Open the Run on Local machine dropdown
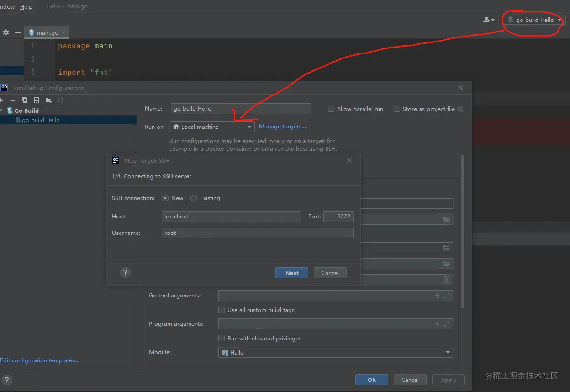 212,127
